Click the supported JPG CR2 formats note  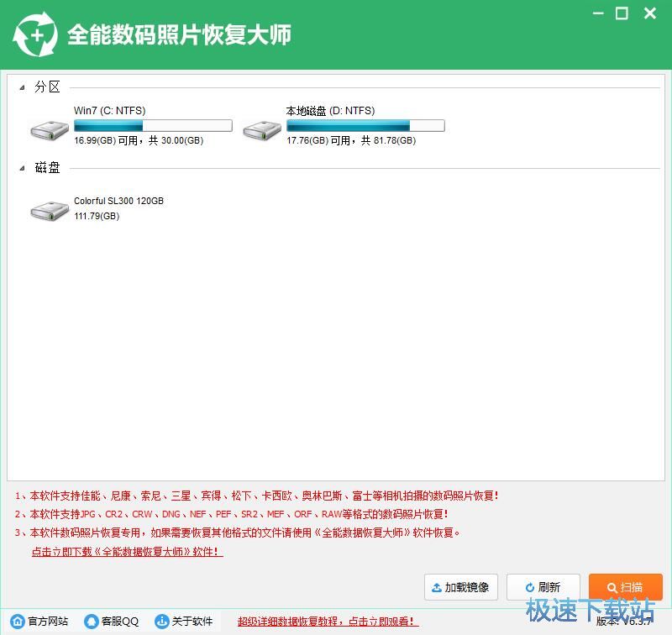point(232,514)
